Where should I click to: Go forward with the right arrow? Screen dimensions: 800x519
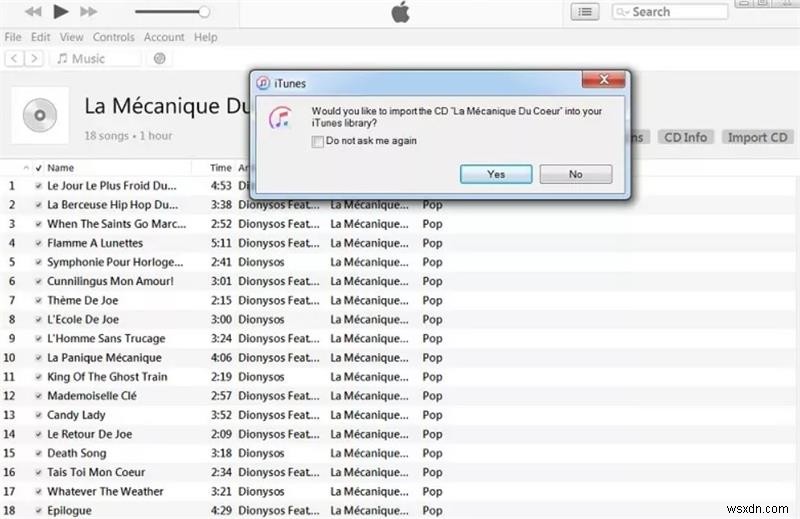(34, 59)
